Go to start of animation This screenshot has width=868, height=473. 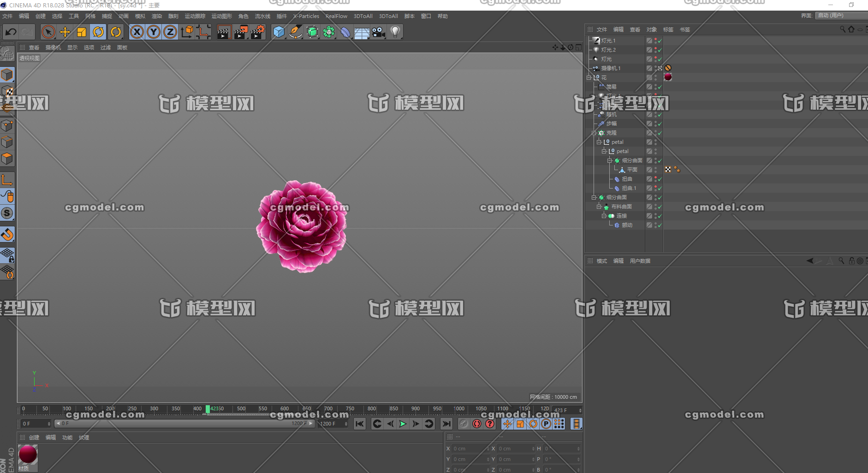click(360, 424)
